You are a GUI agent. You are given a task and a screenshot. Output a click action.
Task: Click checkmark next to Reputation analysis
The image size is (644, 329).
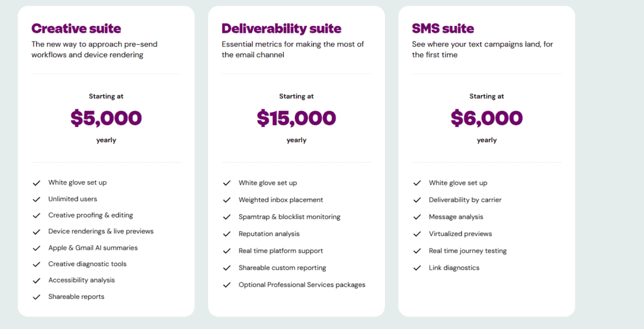[x=226, y=234]
